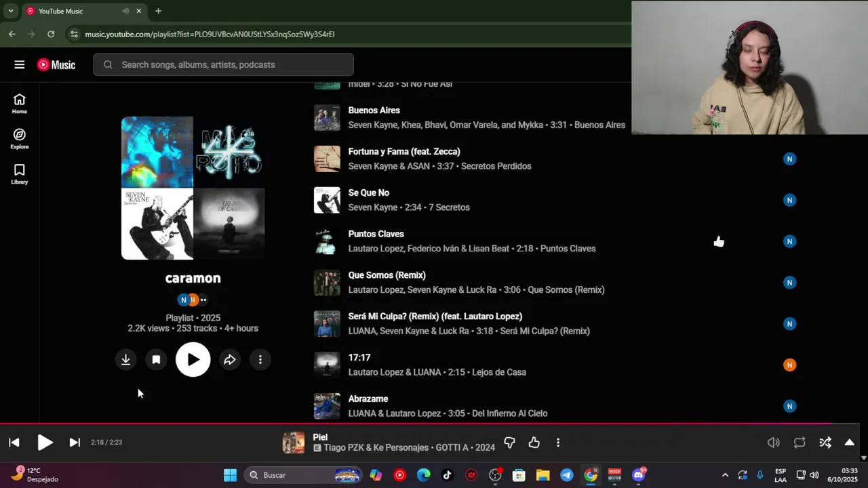
Task: Select the track Abrazame
Action: point(368,399)
